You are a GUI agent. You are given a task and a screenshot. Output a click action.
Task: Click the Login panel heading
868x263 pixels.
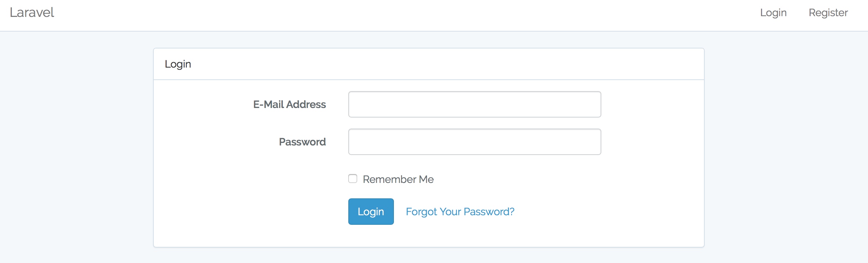(178, 64)
